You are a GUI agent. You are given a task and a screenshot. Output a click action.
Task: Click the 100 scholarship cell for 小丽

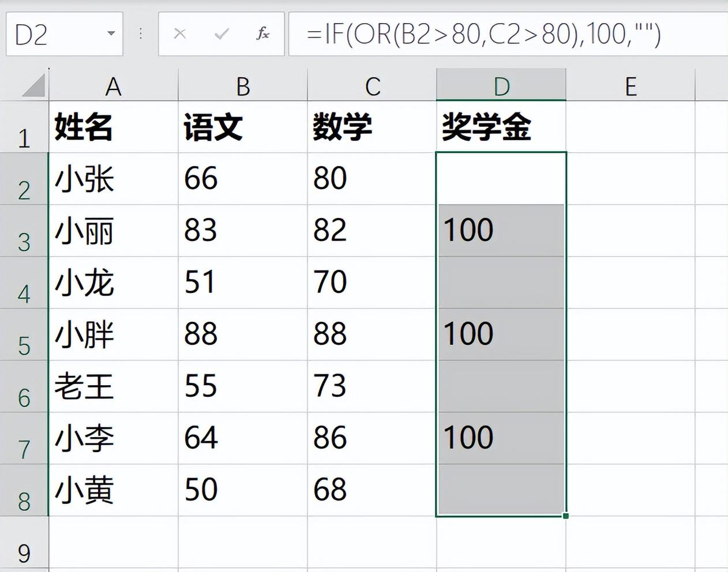pos(501,231)
